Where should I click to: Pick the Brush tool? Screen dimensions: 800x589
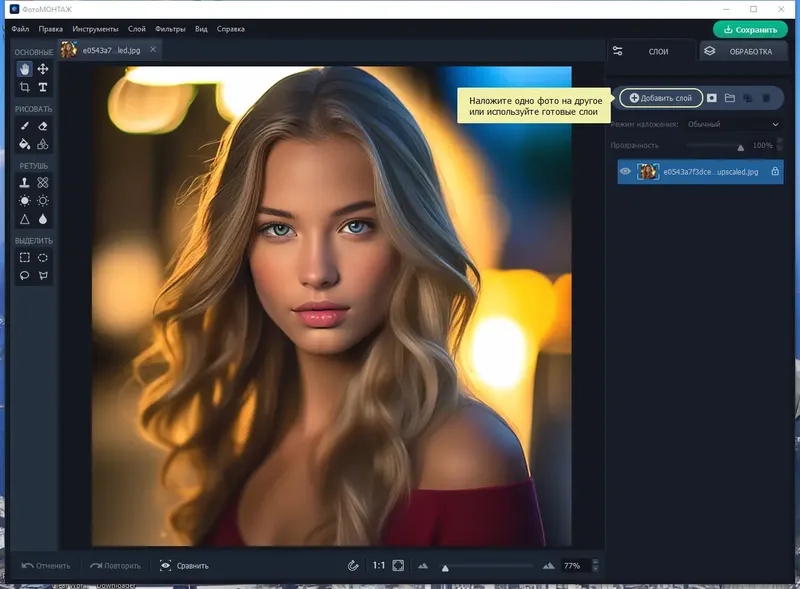[25, 126]
